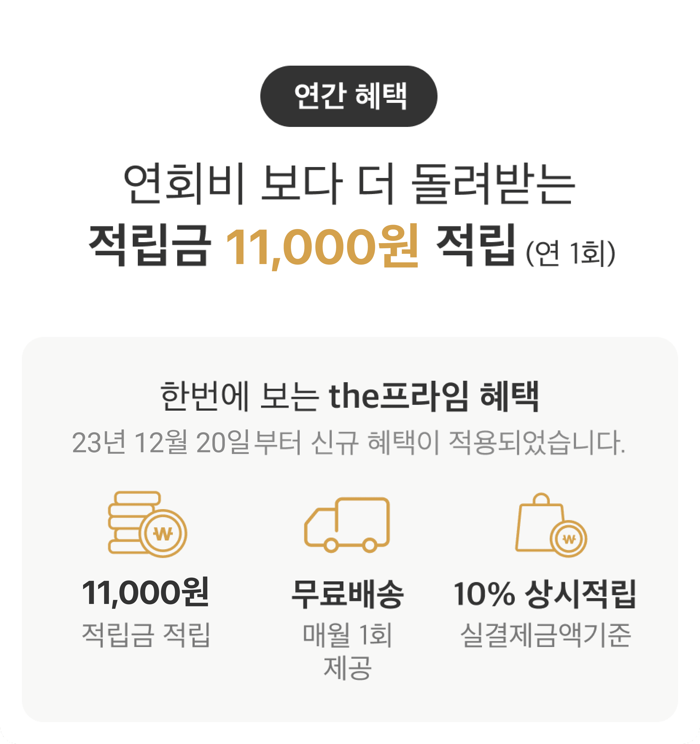Click the small coin on shopping bag
Viewport: 700px width, 744px height.
coord(569,539)
